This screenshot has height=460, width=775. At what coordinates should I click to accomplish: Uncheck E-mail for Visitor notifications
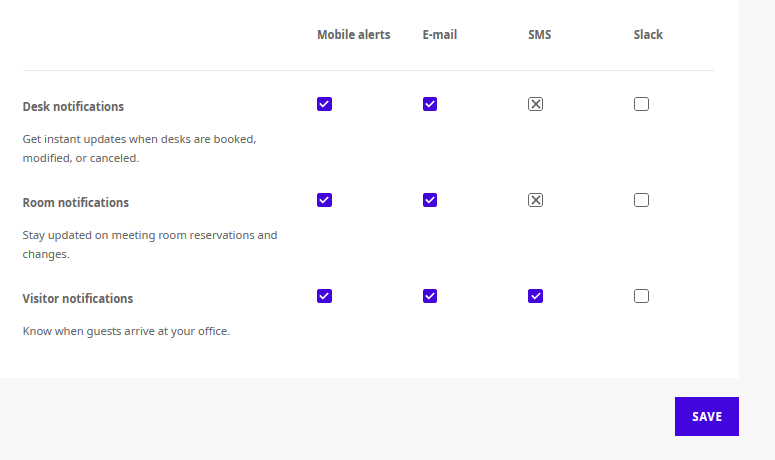coord(430,296)
